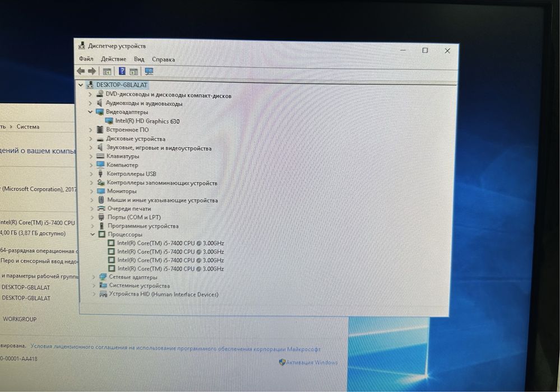Select the DESKTOP-GBLALAT computer icon
Viewport: 560px width, 392px height.
(90, 85)
